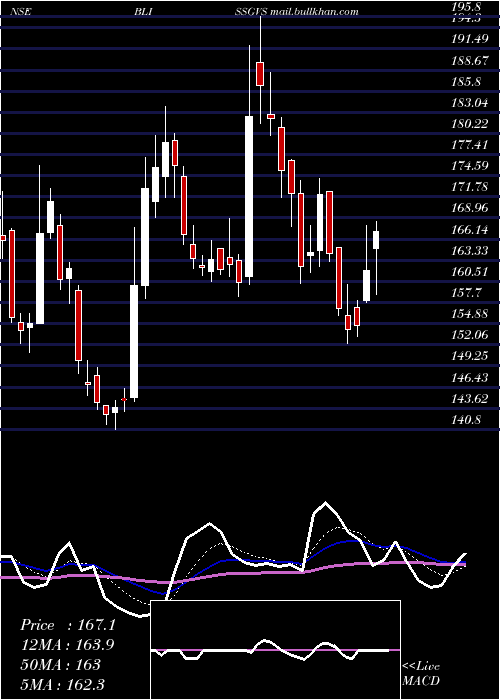The width and height of the screenshot is (500, 700).
Task: Click the 154.88 price axis value
Action: tap(470, 314)
